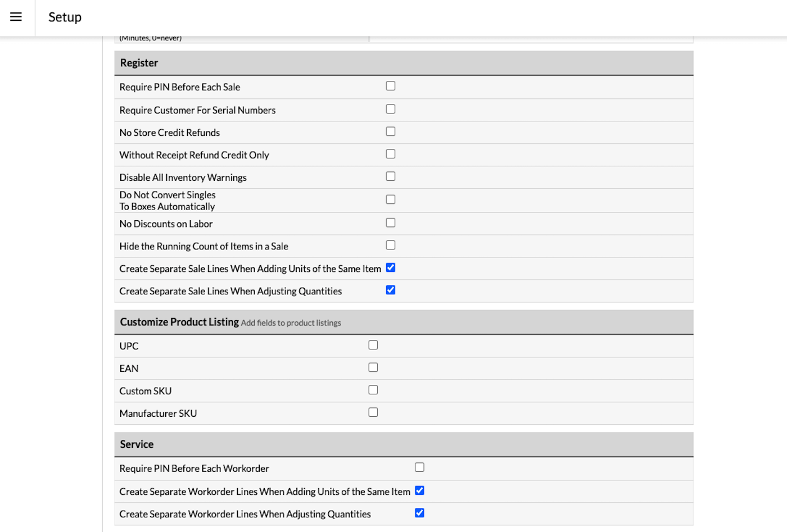Click the 'Require PIN Before Each Sale' label

coord(180,87)
